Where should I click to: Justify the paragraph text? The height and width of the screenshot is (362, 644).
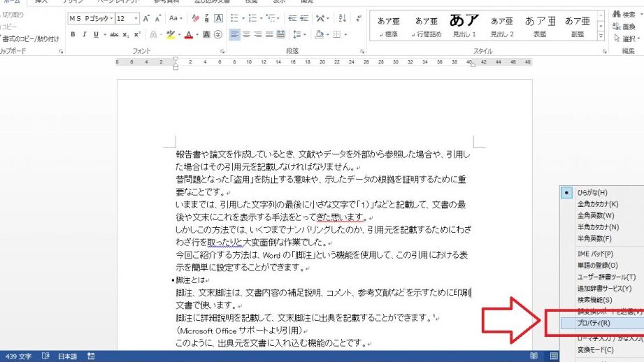click(269, 34)
